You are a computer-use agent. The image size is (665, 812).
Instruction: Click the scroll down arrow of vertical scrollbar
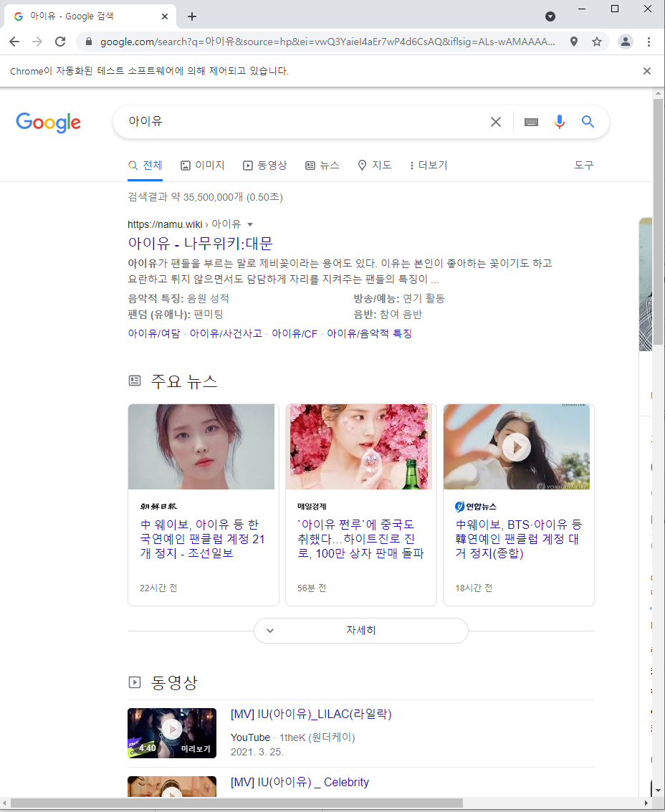[659, 790]
